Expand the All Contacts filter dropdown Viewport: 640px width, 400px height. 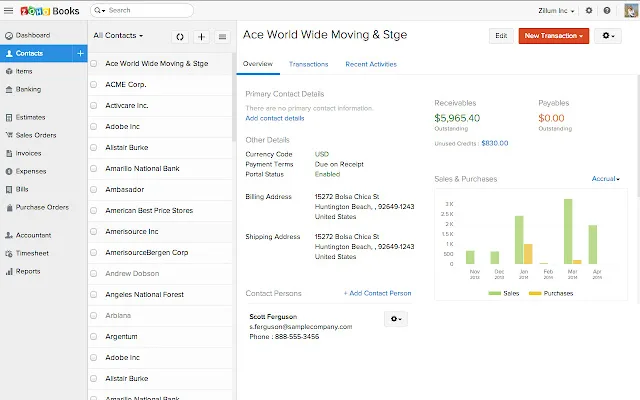pyautogui.click(x=118, y=36)
